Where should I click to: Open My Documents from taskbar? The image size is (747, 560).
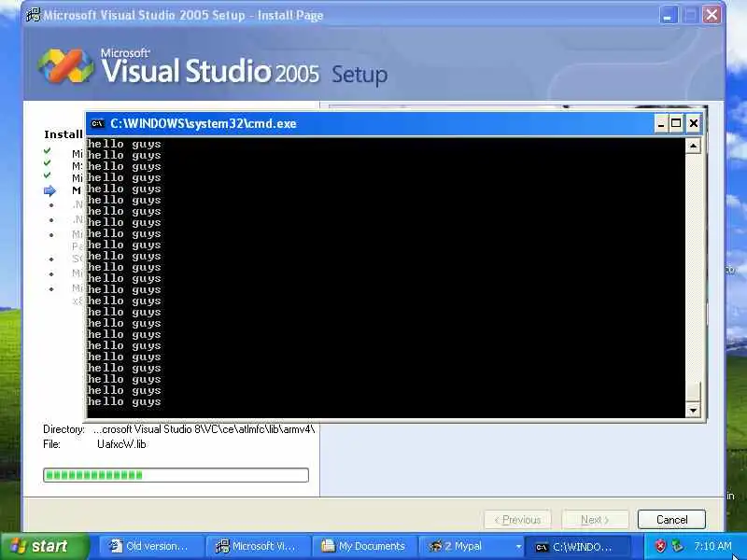[x=363, y=546]
